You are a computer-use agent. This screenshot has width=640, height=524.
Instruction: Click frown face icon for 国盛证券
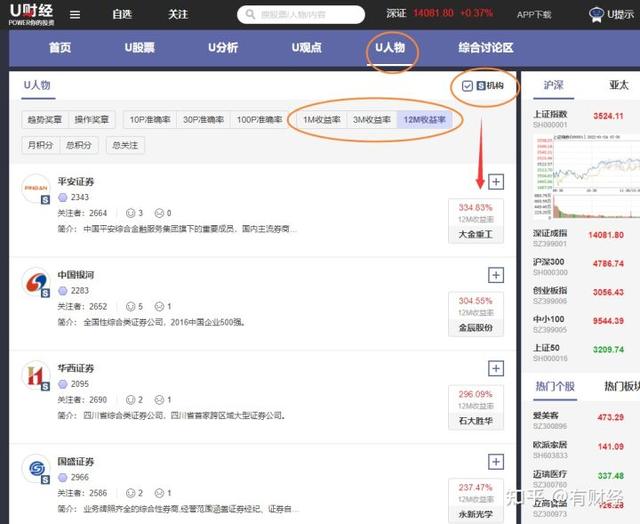click(x=159, y=493)
